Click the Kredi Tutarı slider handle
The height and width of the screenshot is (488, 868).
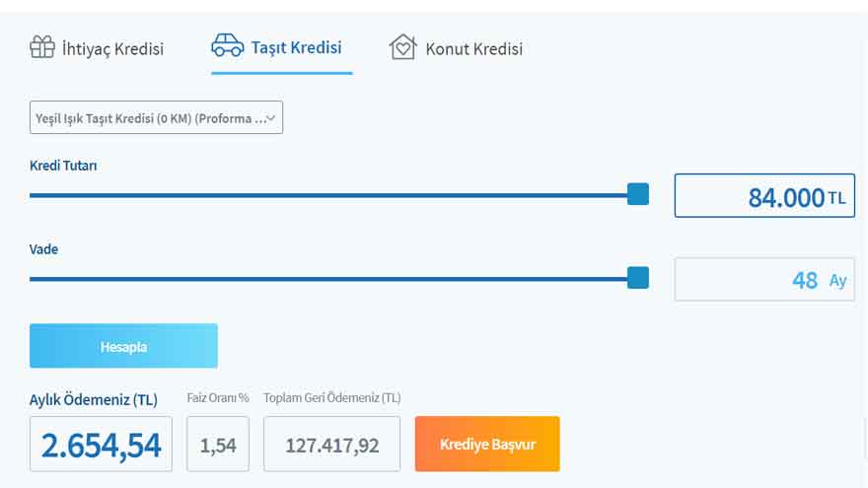coord(638,195)
